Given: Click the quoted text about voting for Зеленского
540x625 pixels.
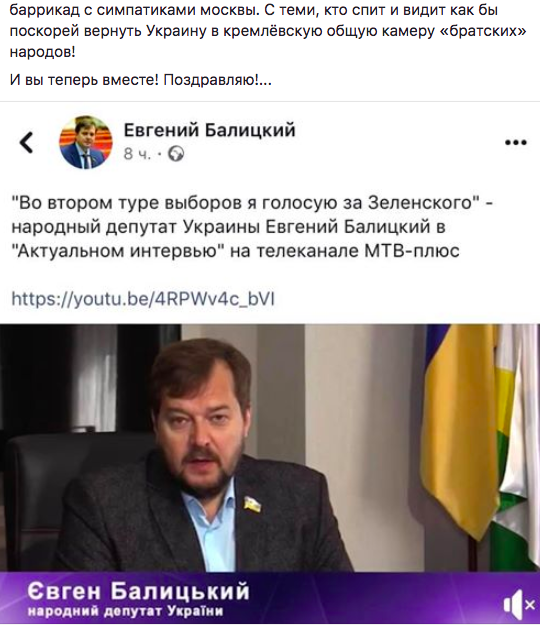Looking at the screenshot, I should [252, 203].
